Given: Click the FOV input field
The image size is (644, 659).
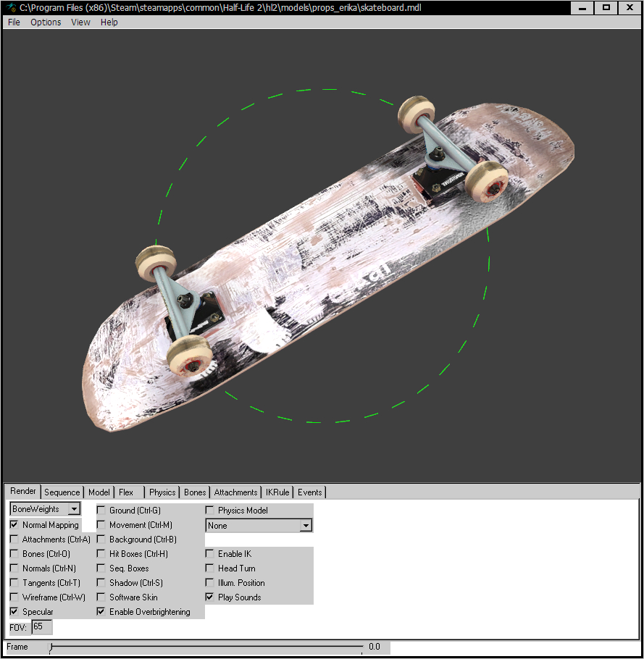Looking at the screenshot, I should pos(41,626).
